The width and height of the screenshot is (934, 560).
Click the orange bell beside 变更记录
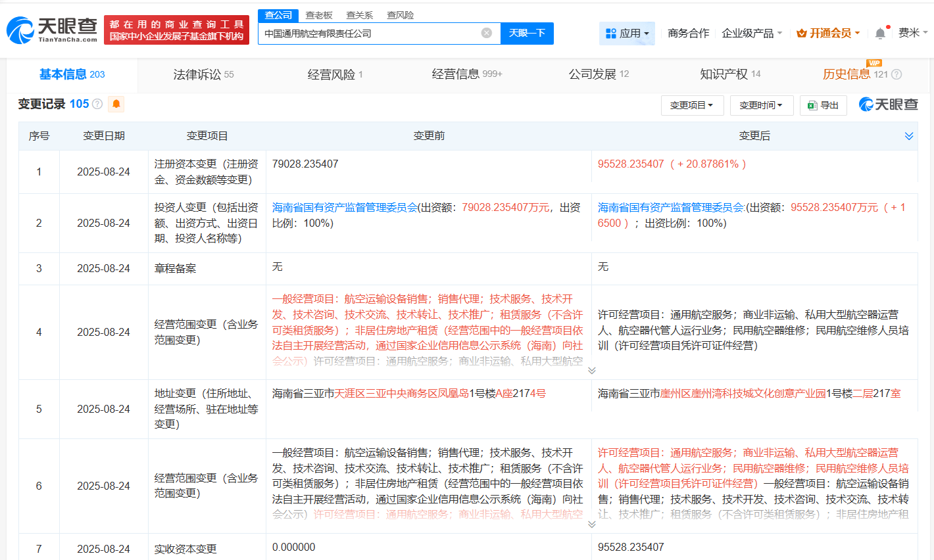(x=116, y=104)
